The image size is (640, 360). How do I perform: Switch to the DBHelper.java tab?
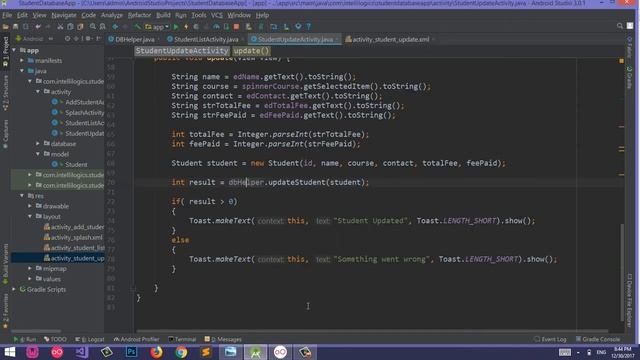[134, 40]
